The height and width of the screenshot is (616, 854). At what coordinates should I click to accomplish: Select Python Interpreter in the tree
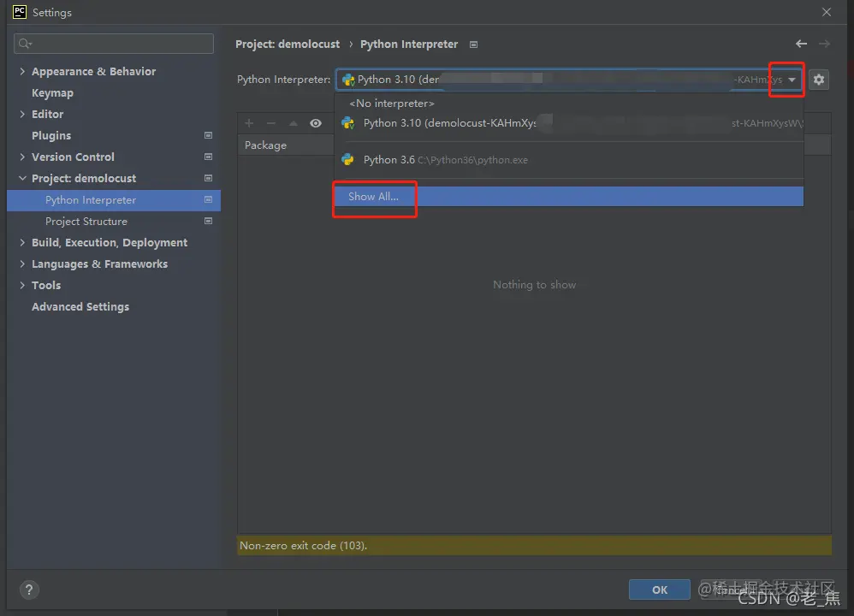(114, 200)
